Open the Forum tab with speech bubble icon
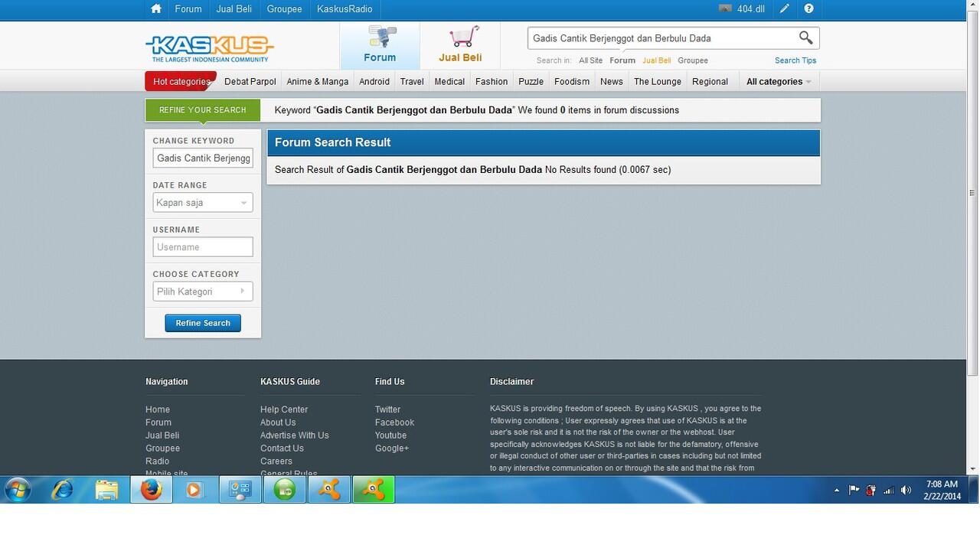This screenshot has height=551, width=980. [380, 45]
